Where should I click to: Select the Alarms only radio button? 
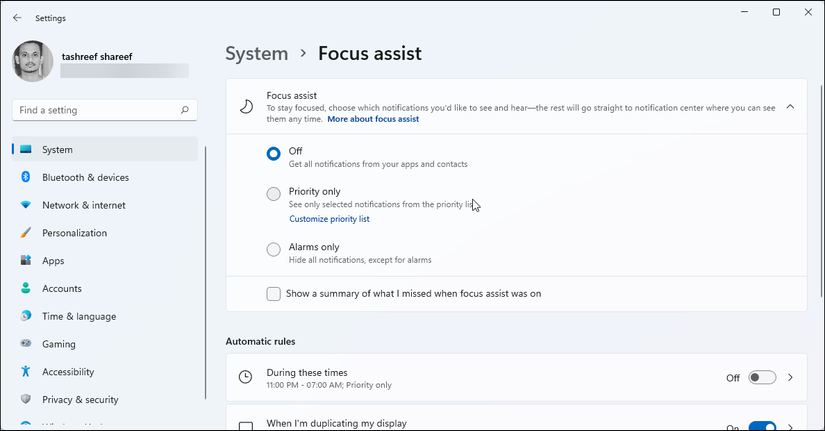273,250
